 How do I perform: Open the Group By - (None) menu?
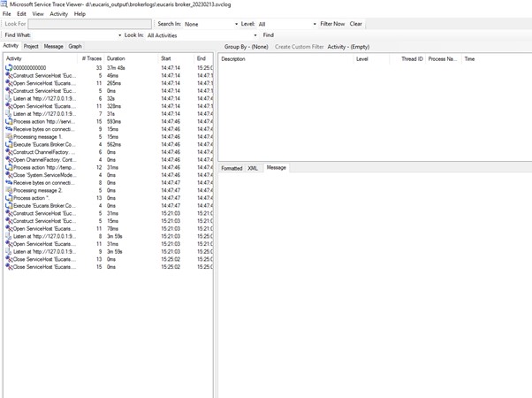coord(246,47)
